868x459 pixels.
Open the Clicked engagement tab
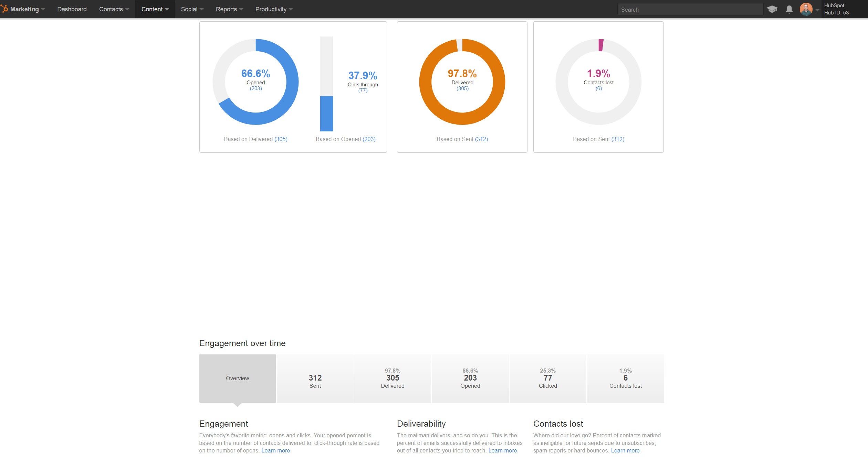547,378
